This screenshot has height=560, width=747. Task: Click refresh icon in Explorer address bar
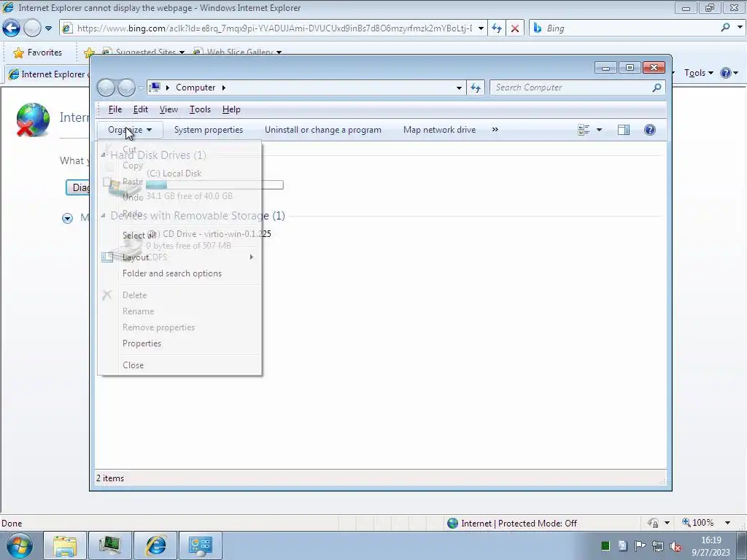476,87
